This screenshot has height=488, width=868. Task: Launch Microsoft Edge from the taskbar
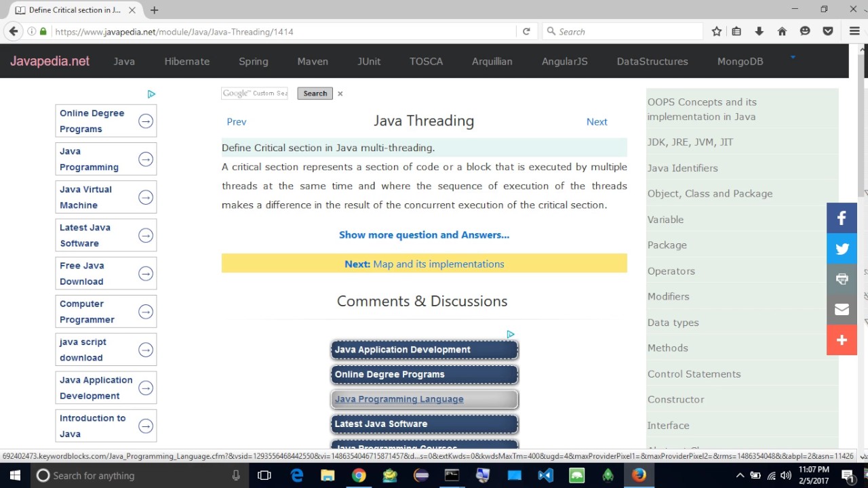point(297,475)
